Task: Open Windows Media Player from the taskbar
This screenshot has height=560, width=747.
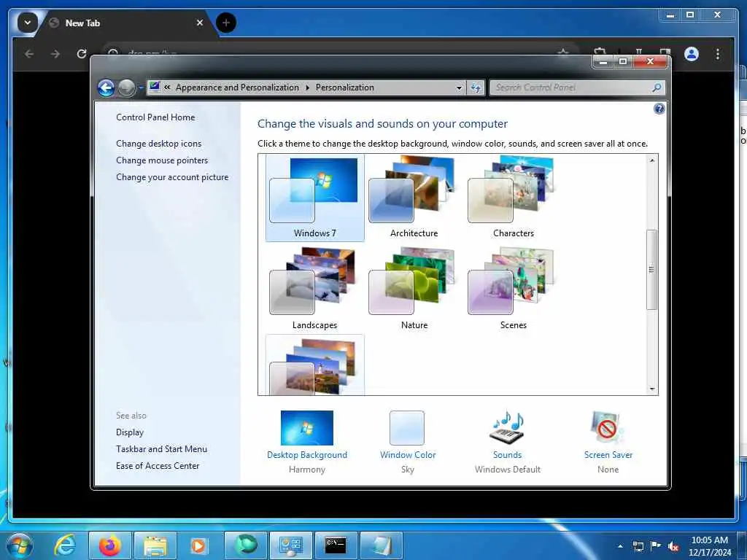Action: coord(200,545)
